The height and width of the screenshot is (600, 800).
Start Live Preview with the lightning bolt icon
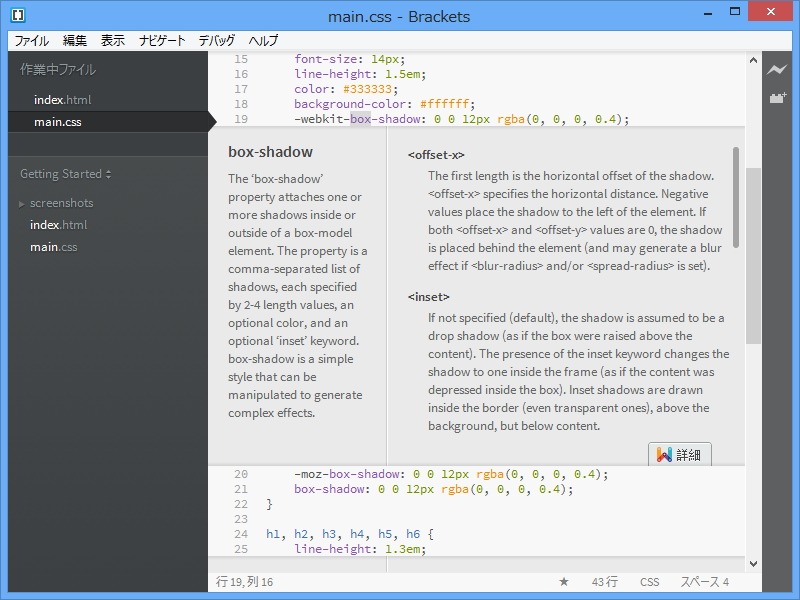tap(777, 70)
